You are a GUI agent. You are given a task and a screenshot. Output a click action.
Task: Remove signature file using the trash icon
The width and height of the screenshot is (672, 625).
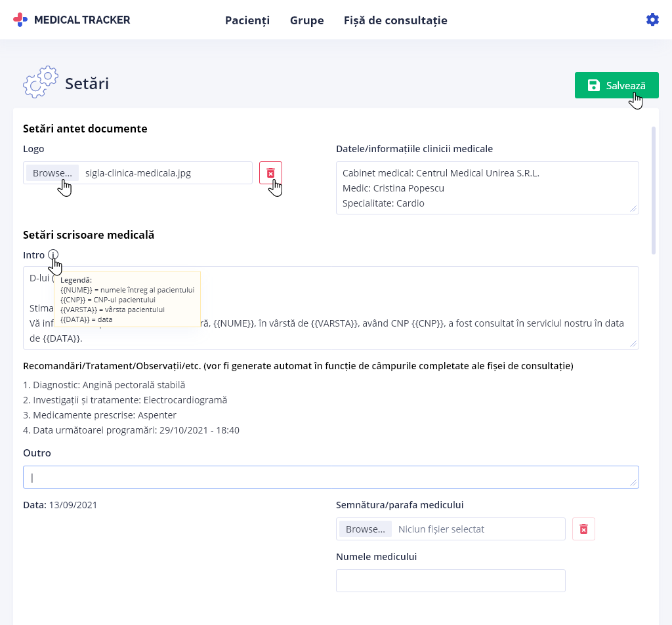pos(583,529)
